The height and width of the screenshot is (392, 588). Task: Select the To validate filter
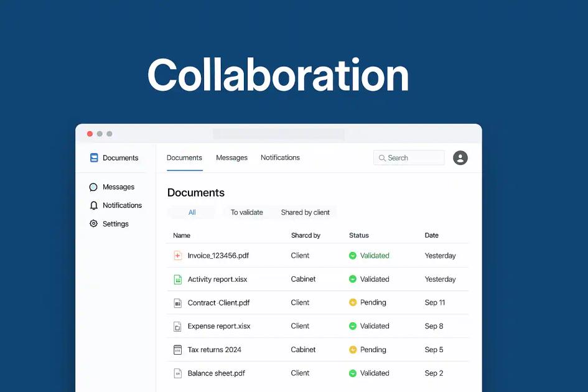247,212
